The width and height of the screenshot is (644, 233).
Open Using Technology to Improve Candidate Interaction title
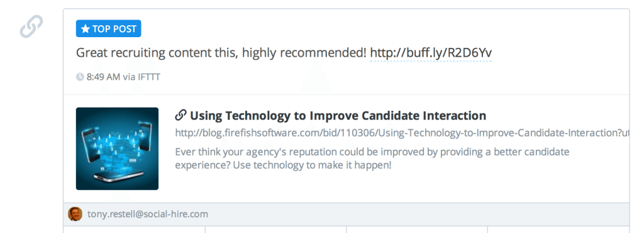click(338, 115)
